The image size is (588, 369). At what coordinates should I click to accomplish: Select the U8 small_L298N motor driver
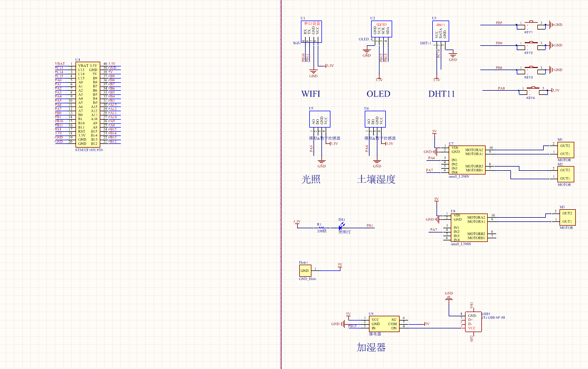469,228
